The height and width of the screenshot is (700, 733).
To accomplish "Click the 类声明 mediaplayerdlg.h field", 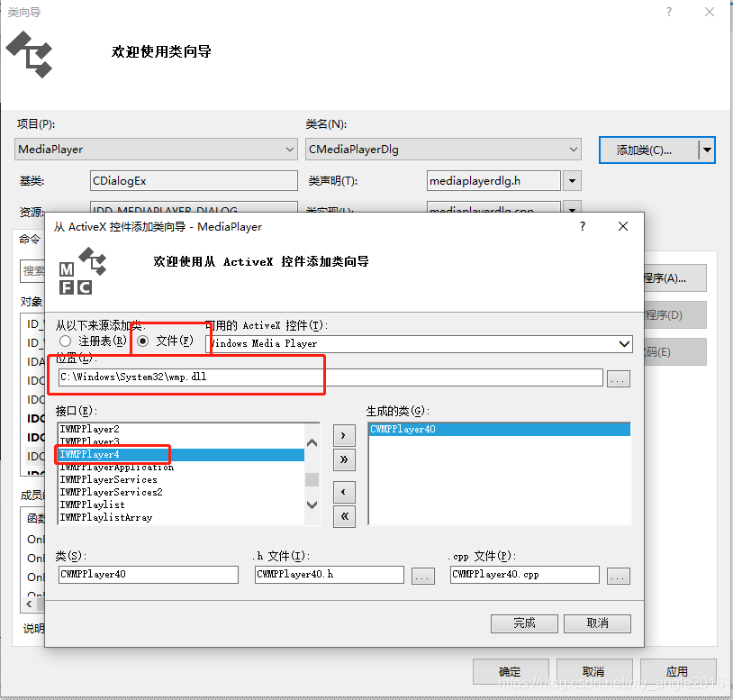I will (493, 181).
